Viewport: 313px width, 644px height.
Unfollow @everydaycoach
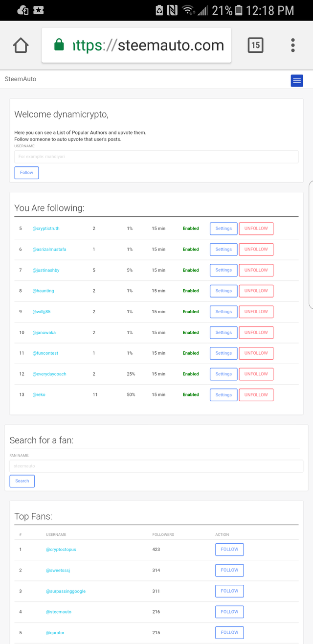click(256, 374)
